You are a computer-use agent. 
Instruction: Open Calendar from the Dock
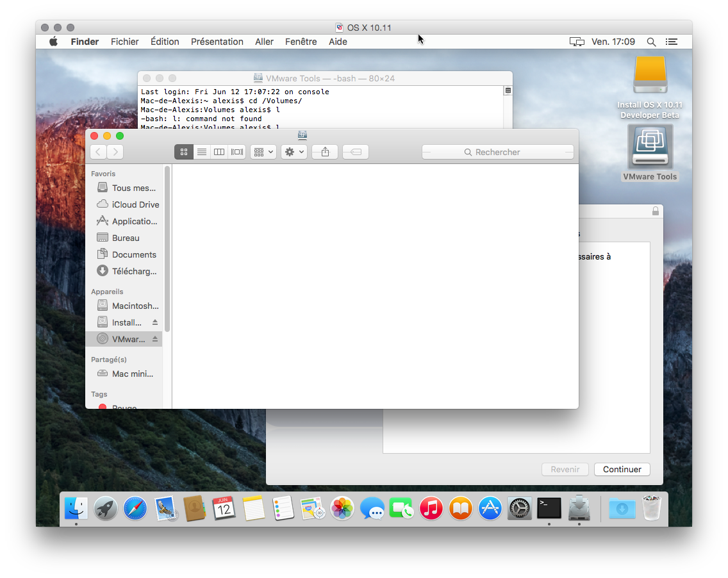224,508
